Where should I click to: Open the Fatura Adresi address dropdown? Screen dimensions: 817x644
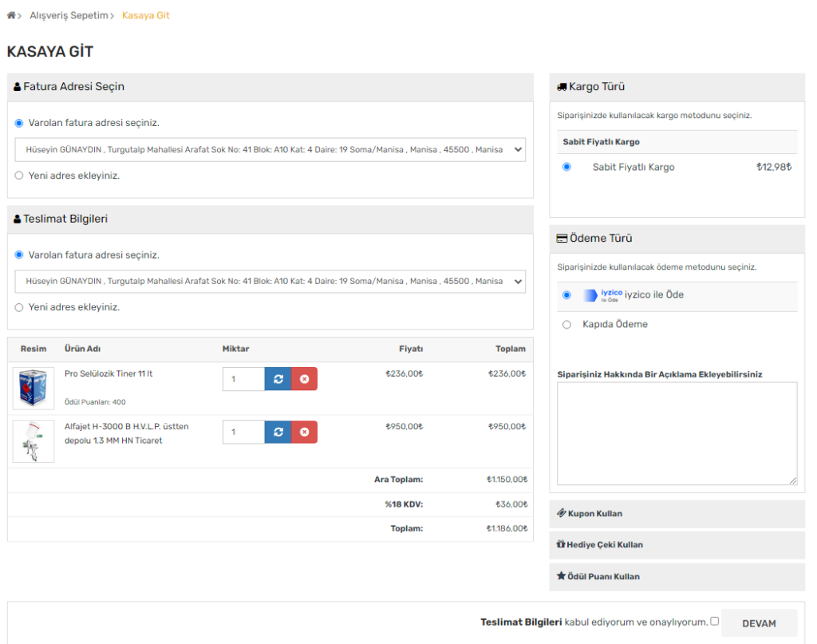pyautogui.click(x=270, y=149)
